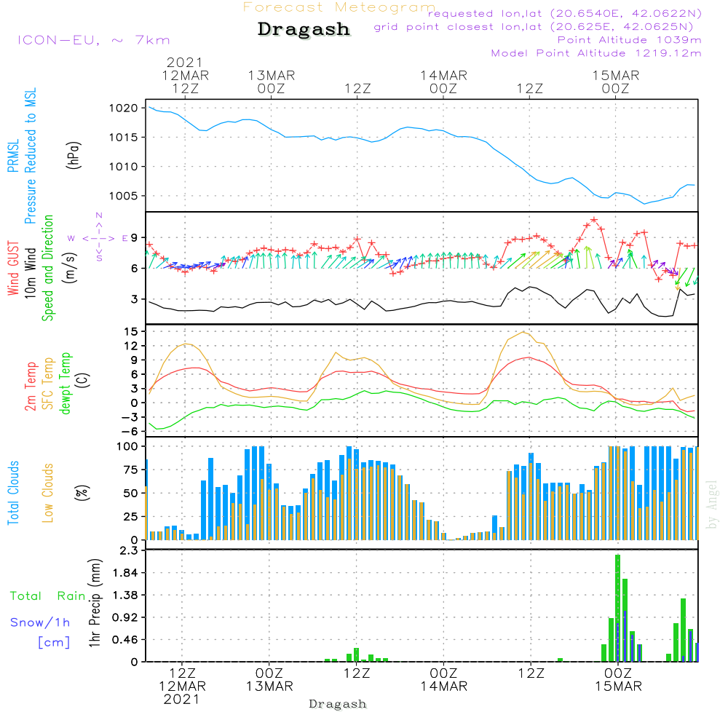Screen dimensions: 728x728
Task: Select the orange 'SFC Temp' label
Action: (x=48, y=384)
